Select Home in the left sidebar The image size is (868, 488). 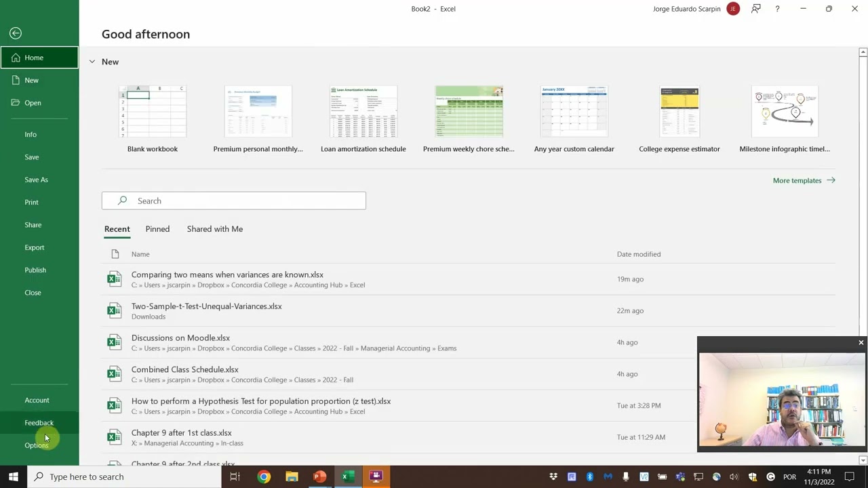tap(39, 58)
